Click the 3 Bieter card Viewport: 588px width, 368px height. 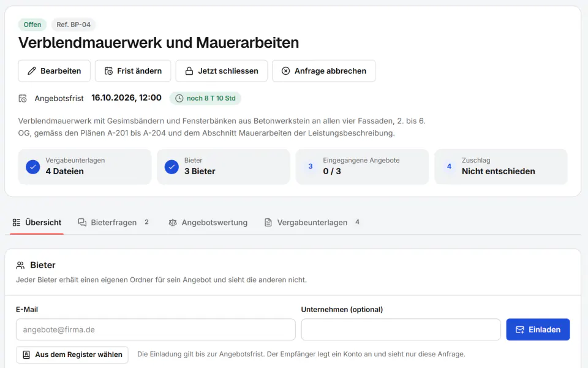pos(224,167)
